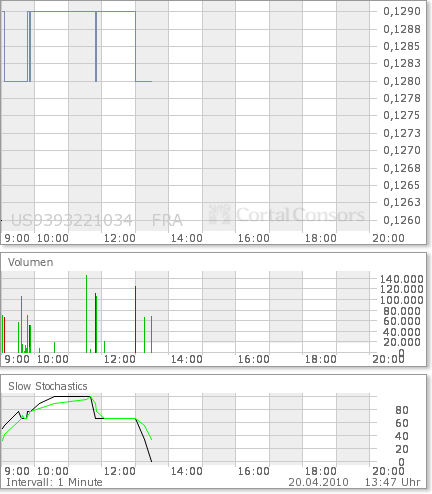Click the 0,1273 price axis label
This screenshot has height=494, width=432.
pyautogui.click(x=402, y=133)
